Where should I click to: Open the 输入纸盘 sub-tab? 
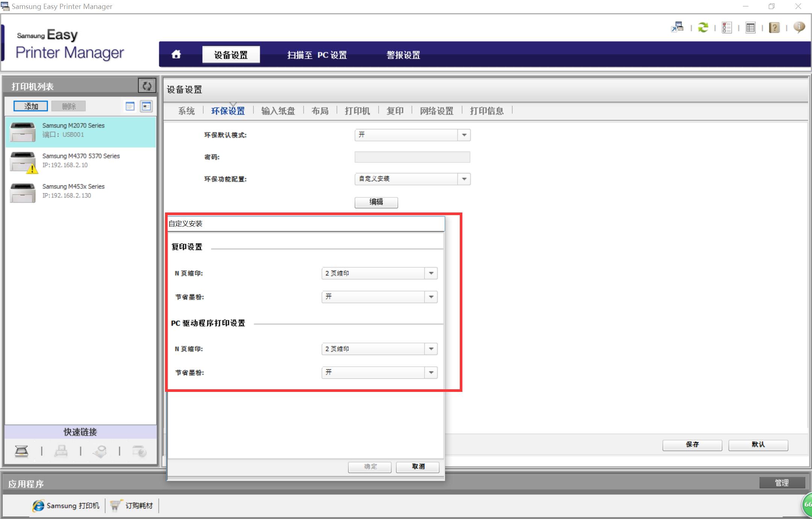click(x=278, y=111)
